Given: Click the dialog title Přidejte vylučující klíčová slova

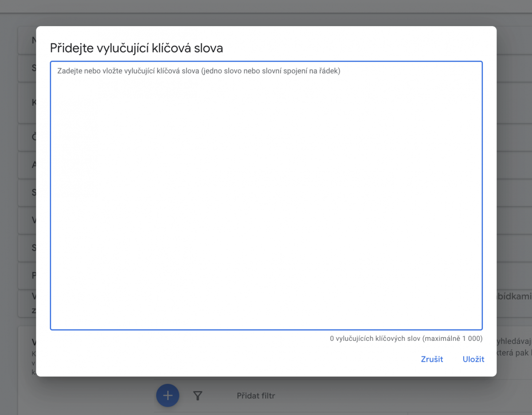Looking at the screenshot, I should [137, 48].
